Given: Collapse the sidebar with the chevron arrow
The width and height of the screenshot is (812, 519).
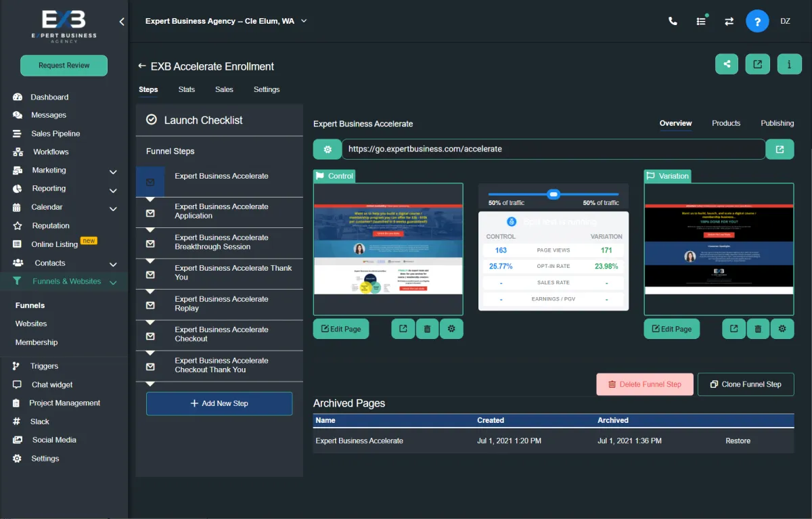Looking at the screenshot, I should click(x=122, y=22).
